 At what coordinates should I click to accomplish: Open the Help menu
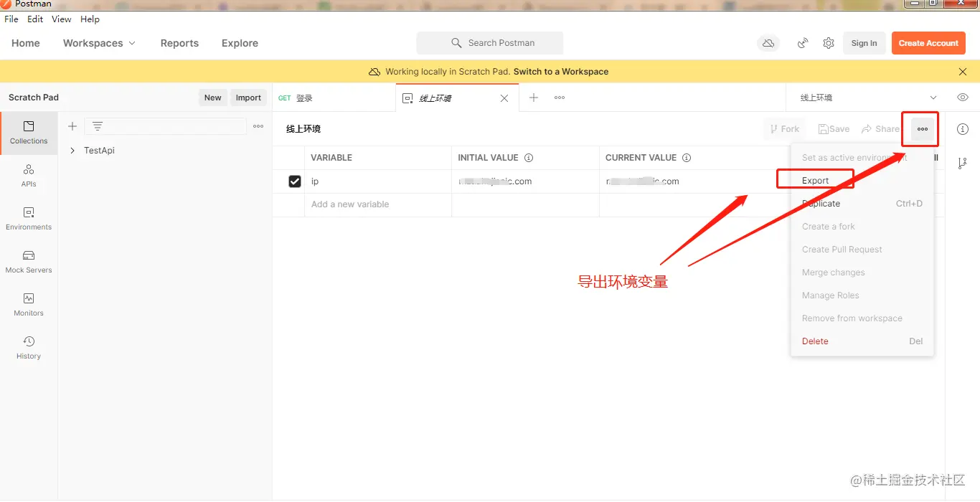point(90,19)
